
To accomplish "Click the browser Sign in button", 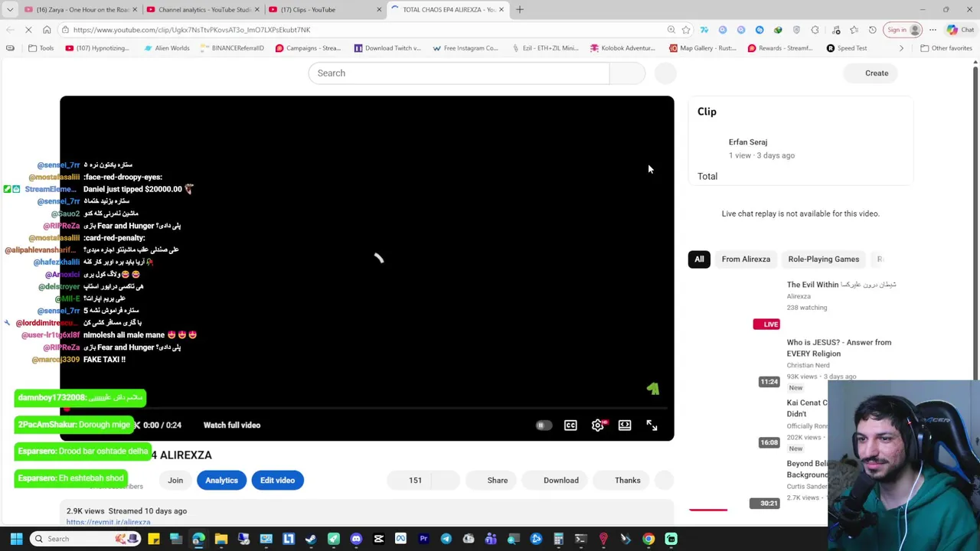I will click(902, 30).
